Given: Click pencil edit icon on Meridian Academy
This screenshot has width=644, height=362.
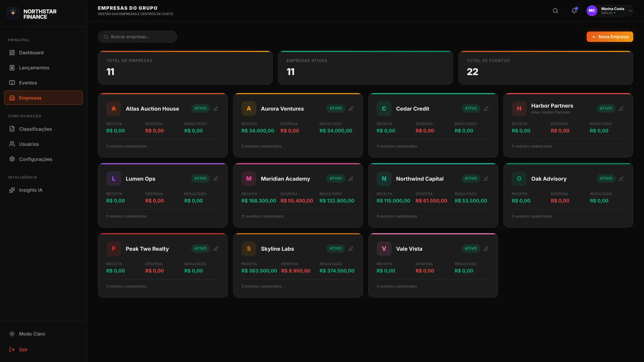Looking at the screenshot, I should (351, 179).
